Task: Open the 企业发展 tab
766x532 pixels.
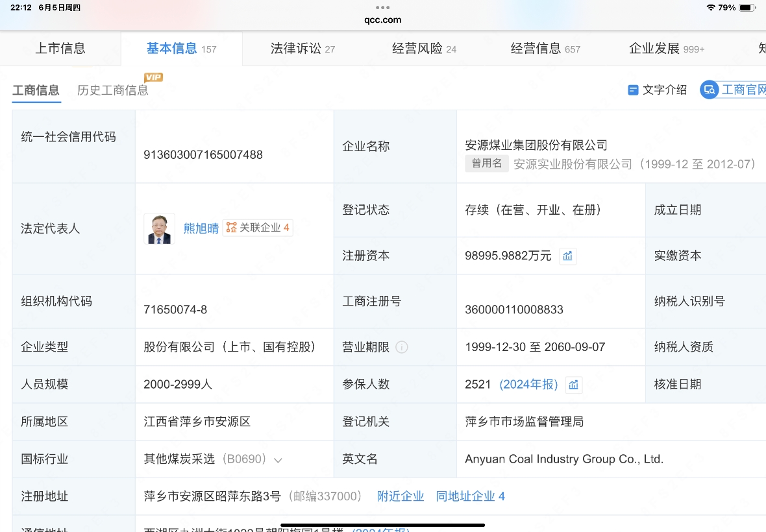Action: 666,48
